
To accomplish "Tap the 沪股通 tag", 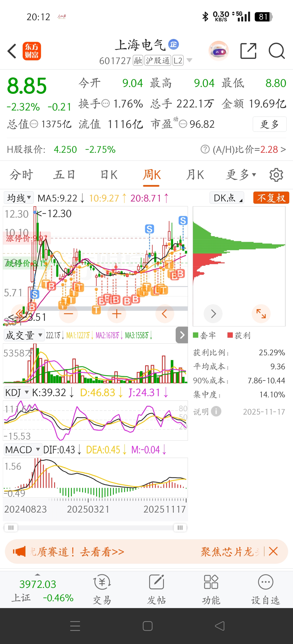I will [x=158, y=60].
